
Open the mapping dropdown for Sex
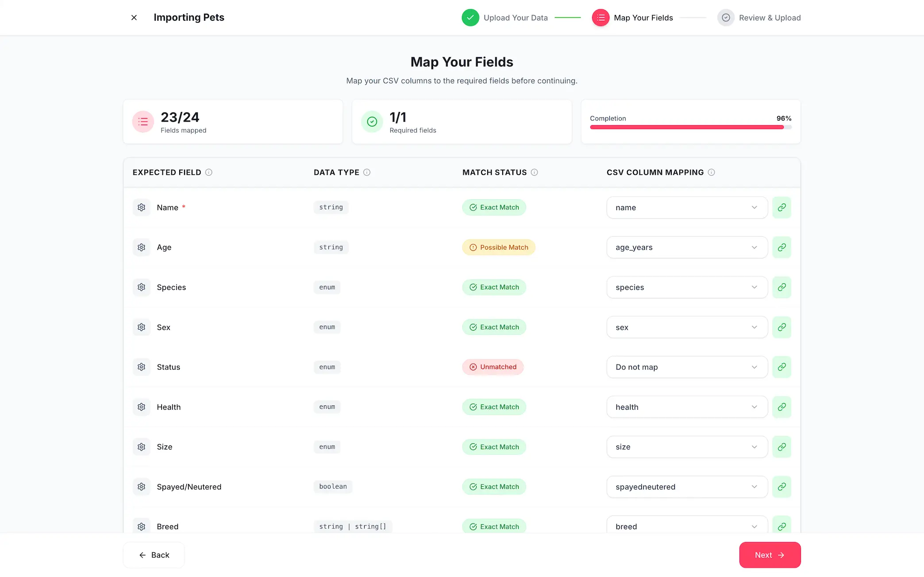686,327
